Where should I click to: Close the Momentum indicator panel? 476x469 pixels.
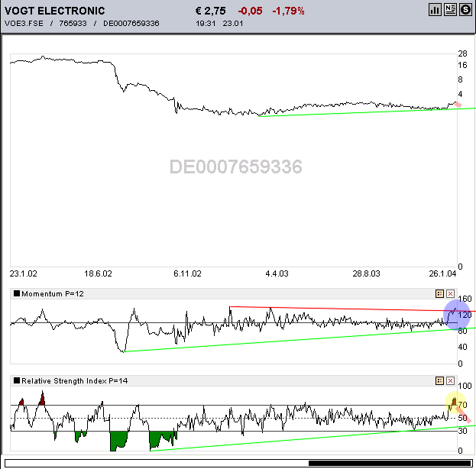click(x=451, y=293)
